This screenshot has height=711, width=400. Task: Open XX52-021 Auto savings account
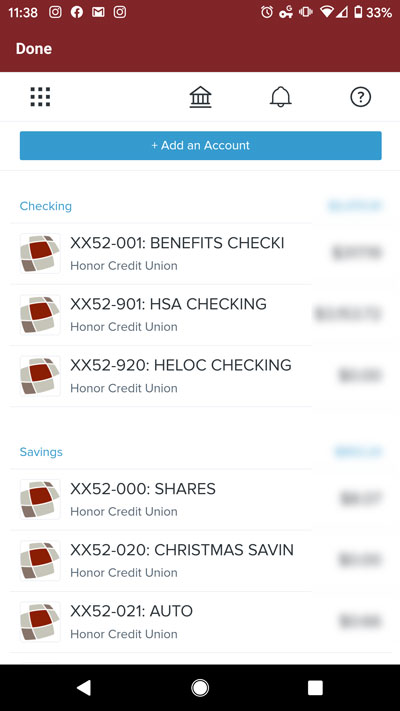tap(200, 622)
